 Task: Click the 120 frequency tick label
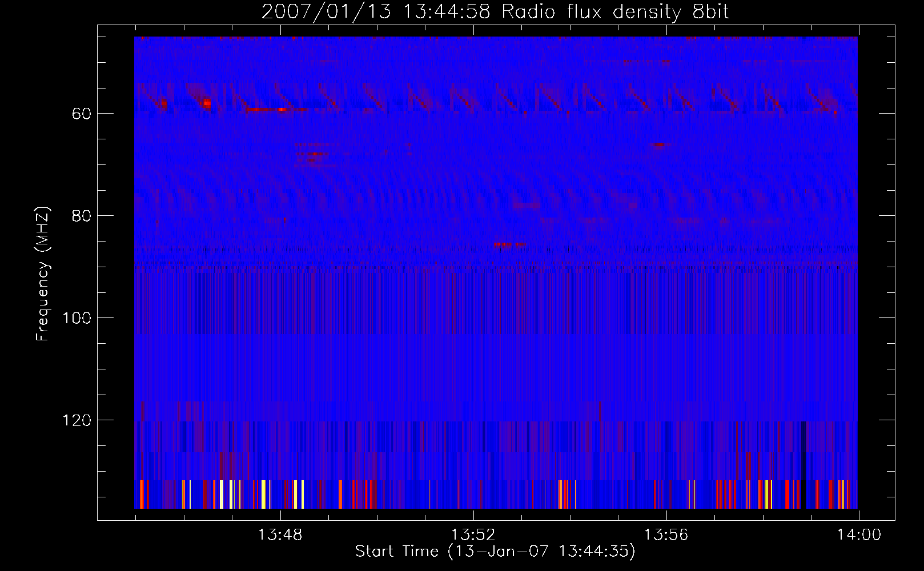click(x=77, y=420)
